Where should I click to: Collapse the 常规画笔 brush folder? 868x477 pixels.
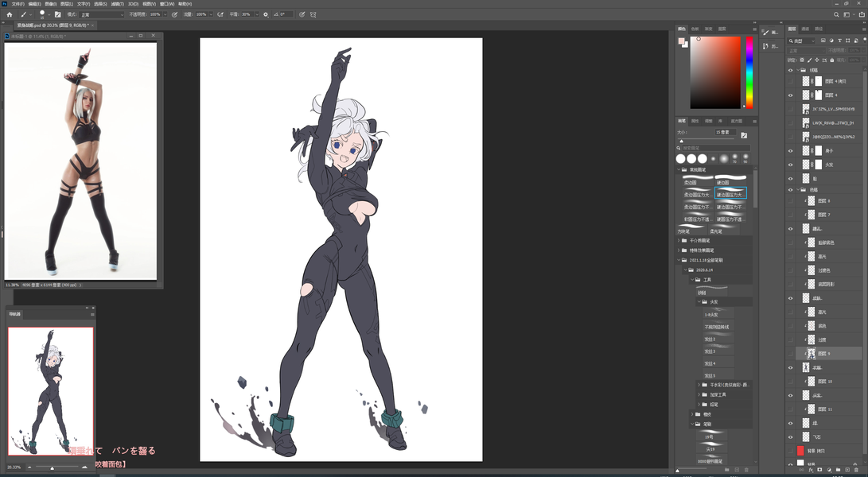pos(679,169)
